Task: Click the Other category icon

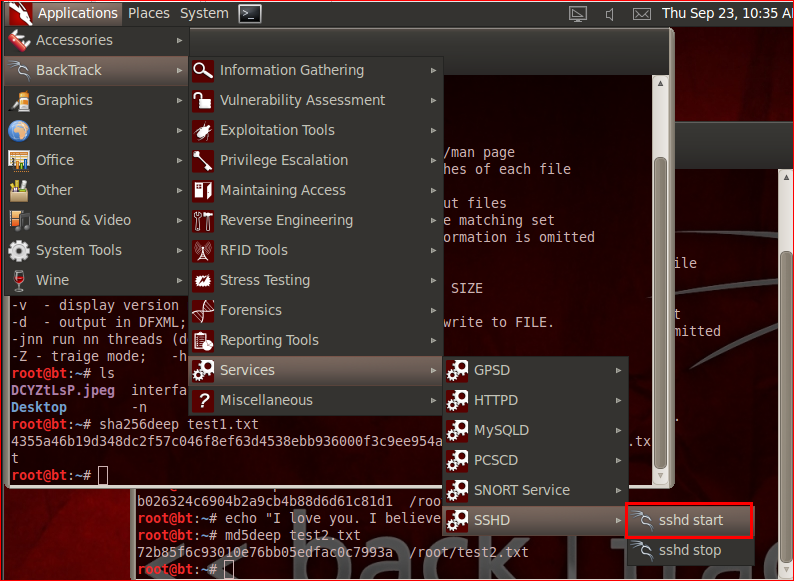Action: tap(19, 190)
